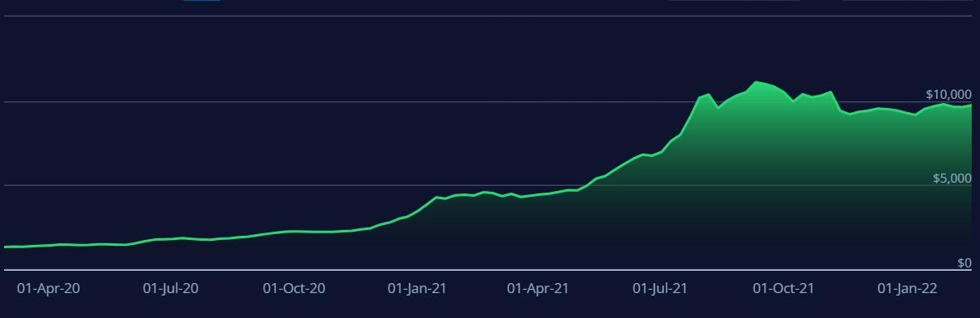Click the 01-Apr-21 date label
The width and height of the screenshot is (980, 318).
538,289
